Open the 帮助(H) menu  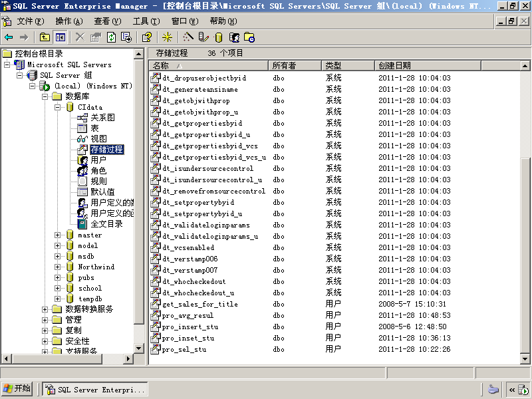point(223,21)
